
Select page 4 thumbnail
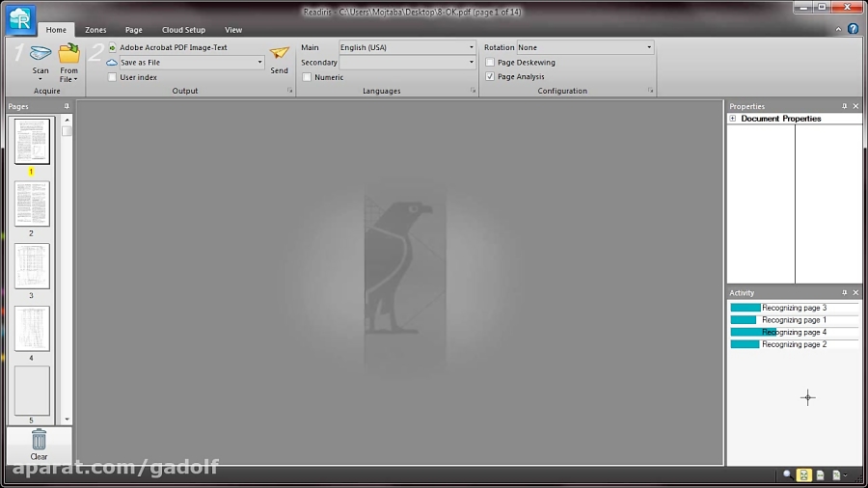click(32, 329)
